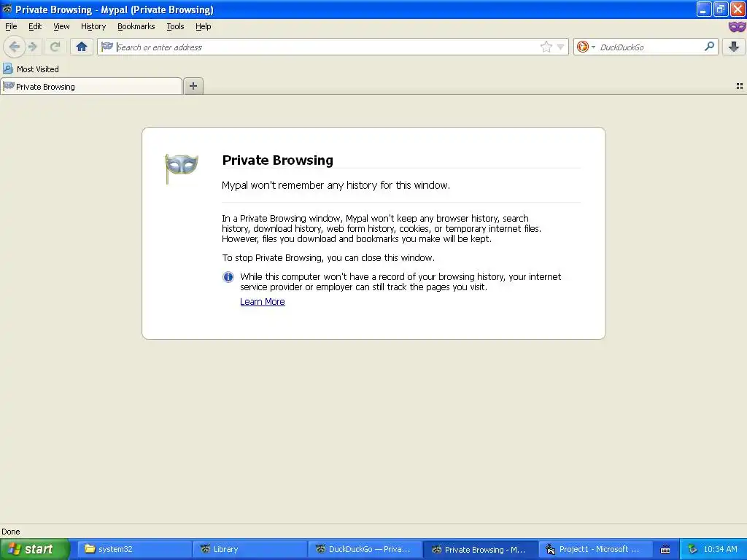Switch to Project1 - Microsoft taskbar window
The image size is (747, 560).
pyautogui.click(x=595, y=549)
